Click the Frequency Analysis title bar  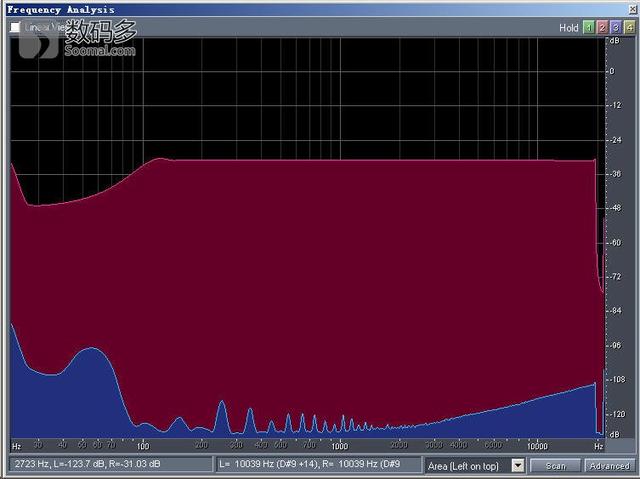click(x=300, y=9)
